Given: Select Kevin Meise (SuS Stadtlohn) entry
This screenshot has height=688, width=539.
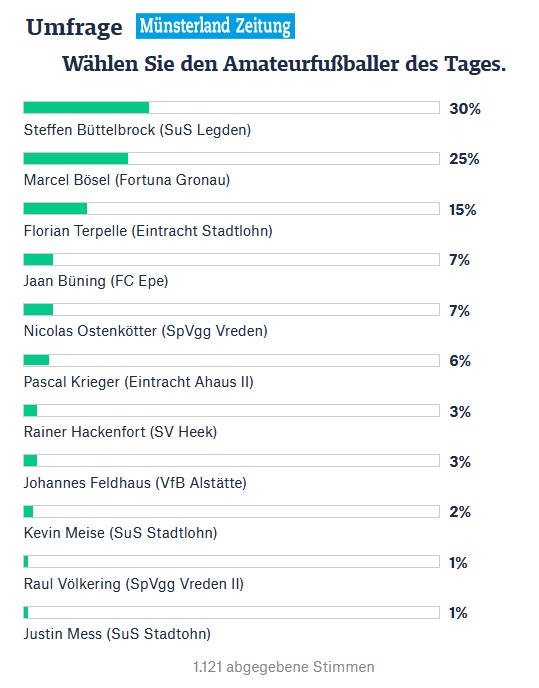Looking at the screenshot, I should pyautogui.click(x=120, y=533).
